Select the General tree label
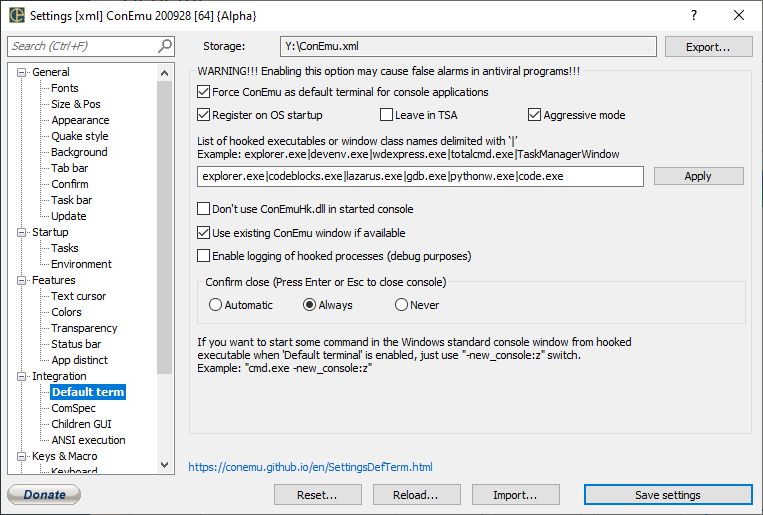This screenshot has width=763, height=515. pos(51,73)
